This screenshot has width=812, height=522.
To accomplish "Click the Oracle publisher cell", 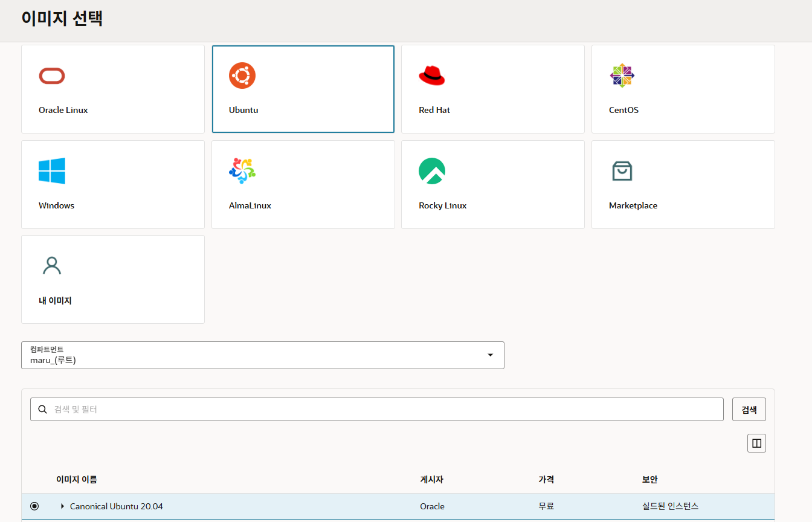I will pos(432,506).
